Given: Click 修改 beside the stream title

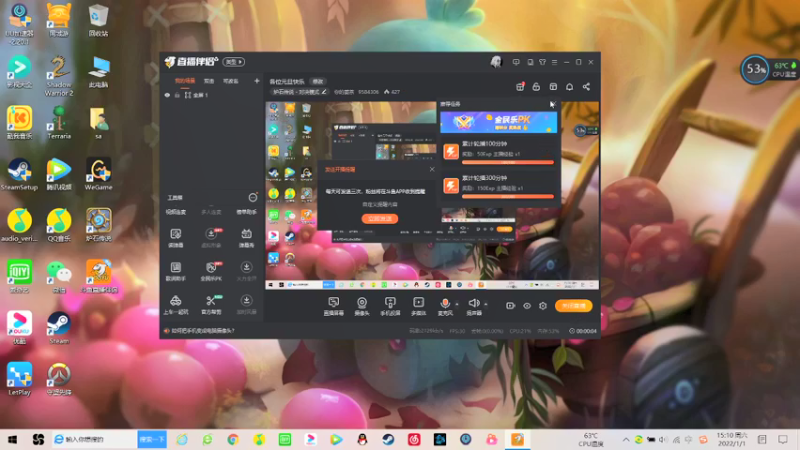Looking at the screenshot, I should point(318,82).
